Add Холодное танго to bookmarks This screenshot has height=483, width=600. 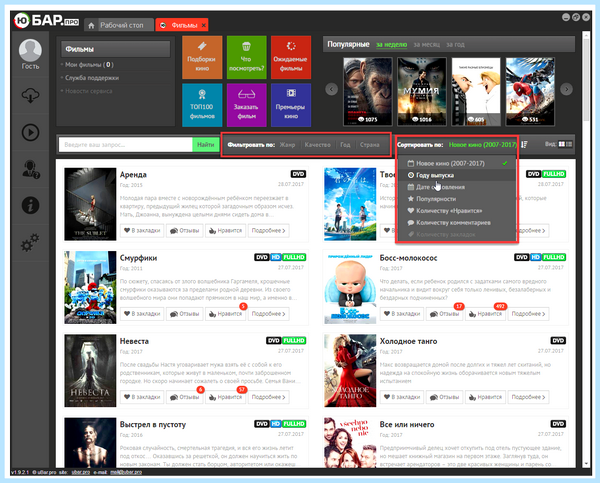click(402, 397)
